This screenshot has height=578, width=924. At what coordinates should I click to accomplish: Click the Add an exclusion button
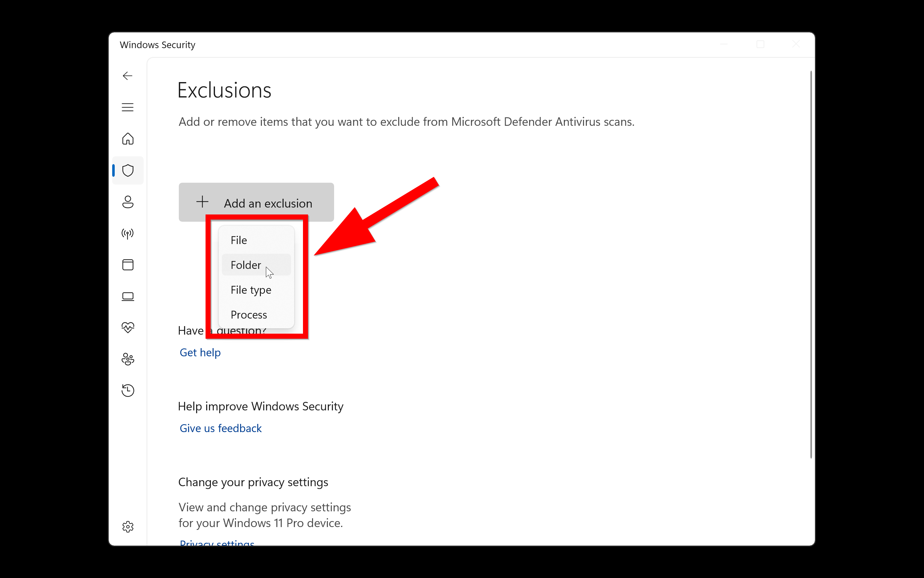pos(256,203)
